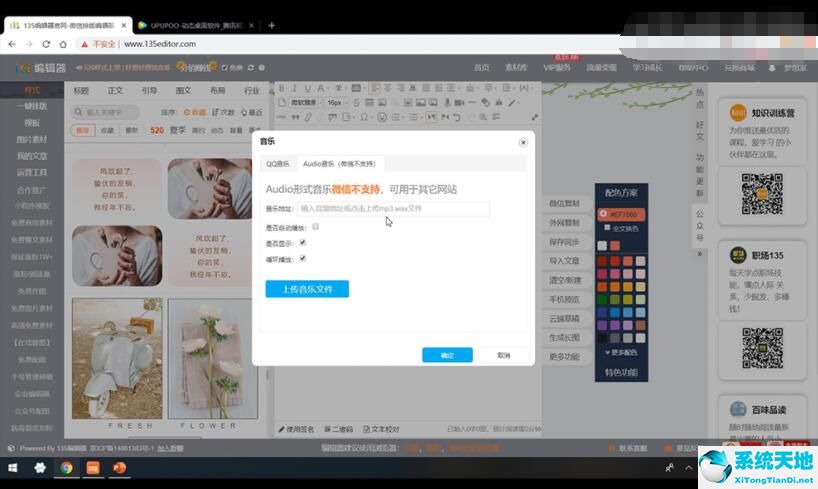Open the font color A tool
Screen dimensions: 818x489
(x=321, y=88)
